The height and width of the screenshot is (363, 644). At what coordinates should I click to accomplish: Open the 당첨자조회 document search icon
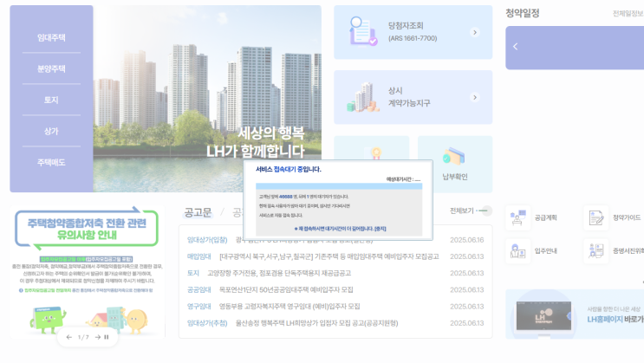(x=362, y=31)
